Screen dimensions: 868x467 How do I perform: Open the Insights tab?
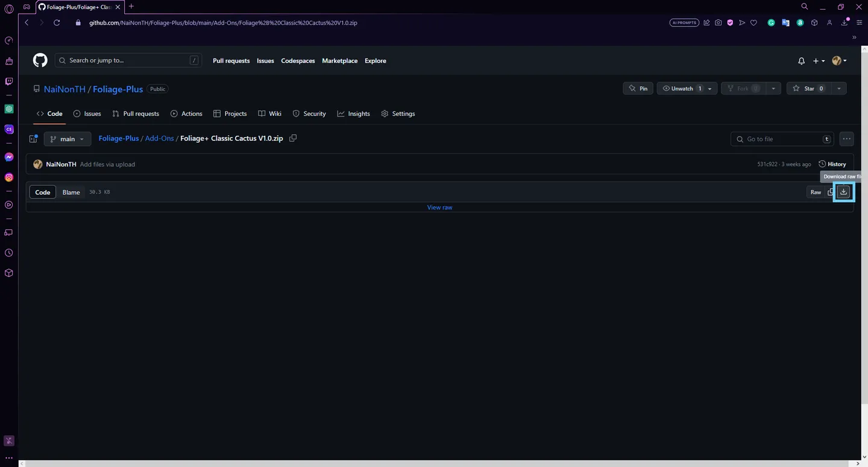tap(353, 113)
